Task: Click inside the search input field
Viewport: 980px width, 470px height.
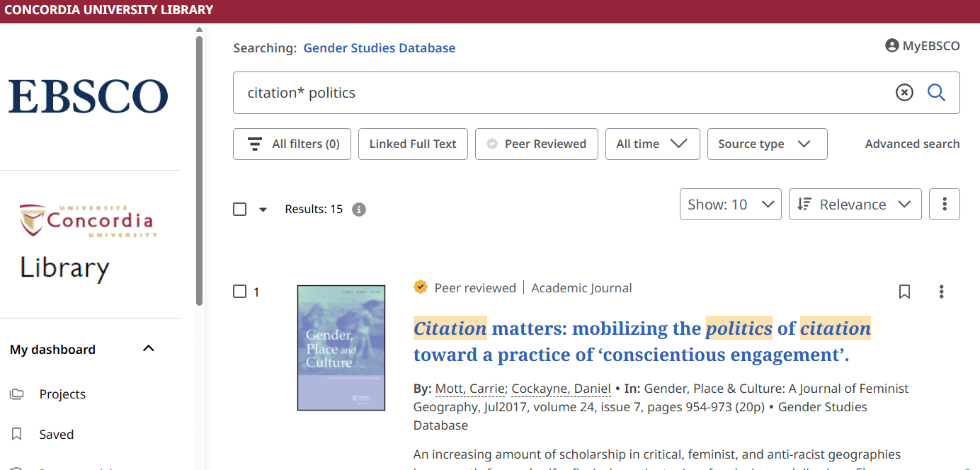Action: coord(496,93)
